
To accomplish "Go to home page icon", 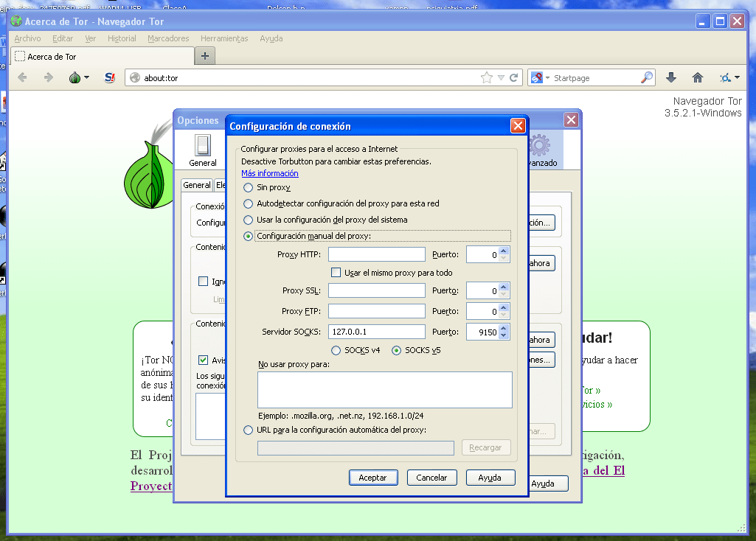I will pyautogui.click(x=698, y=77).
